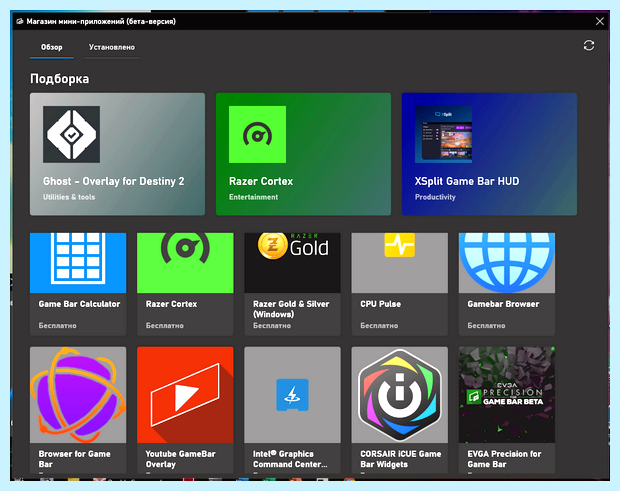Open the Установлено tab
Viewport: 620px width, 491px height.
(112, 47)
